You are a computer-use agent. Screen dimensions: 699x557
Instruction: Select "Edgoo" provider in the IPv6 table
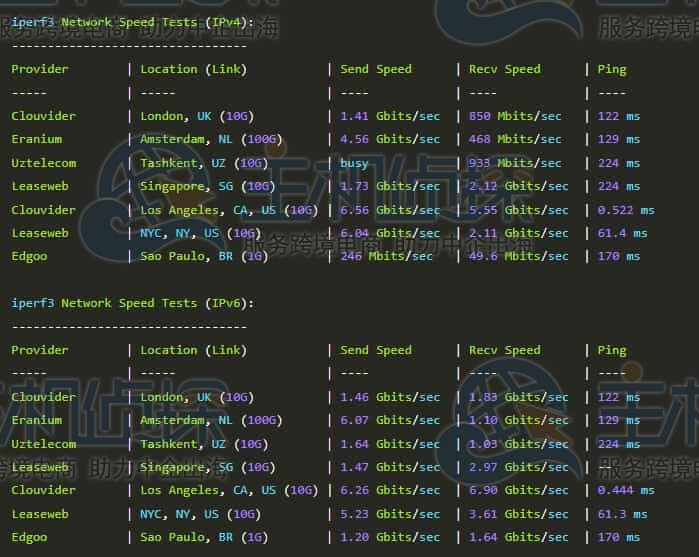29,537
